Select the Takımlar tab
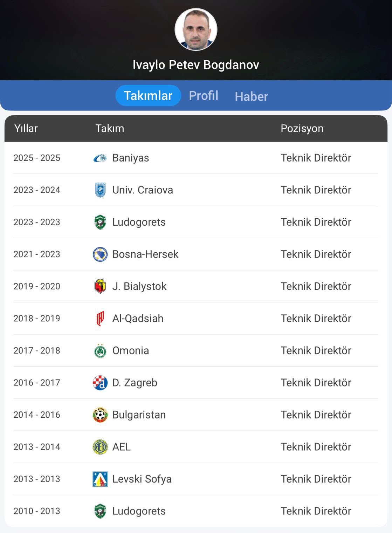The width and height of the screenshot is (392, 533). (148, 95)
